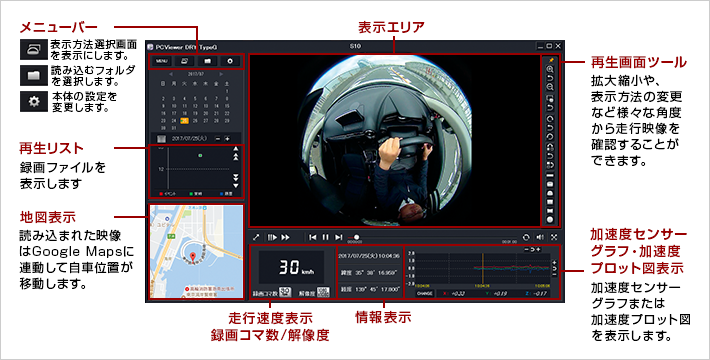Click the horizontal plus above the acceleration graph
The height and width of the screenshot is (360, 710).
(x=538, y=249)
